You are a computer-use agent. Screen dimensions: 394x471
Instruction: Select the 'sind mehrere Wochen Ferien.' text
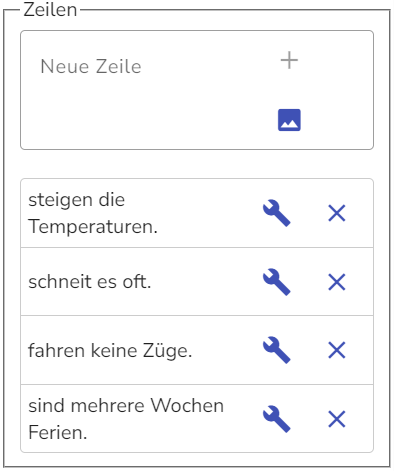point(126,419)
